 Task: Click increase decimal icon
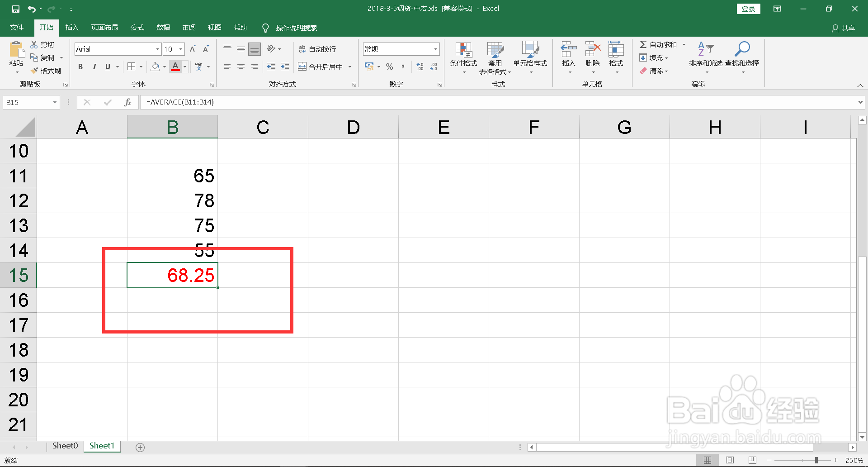point(420,67)
